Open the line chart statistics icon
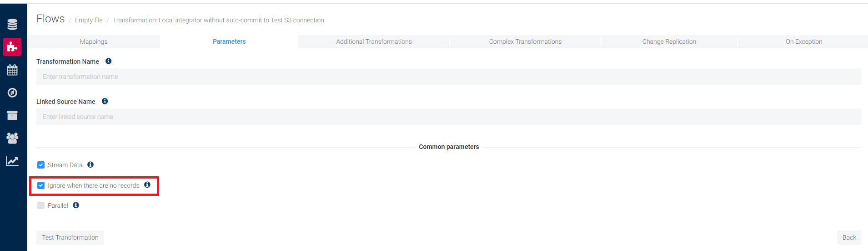The image size is (868, 251). pyautogui.click(x=12, y=161)
